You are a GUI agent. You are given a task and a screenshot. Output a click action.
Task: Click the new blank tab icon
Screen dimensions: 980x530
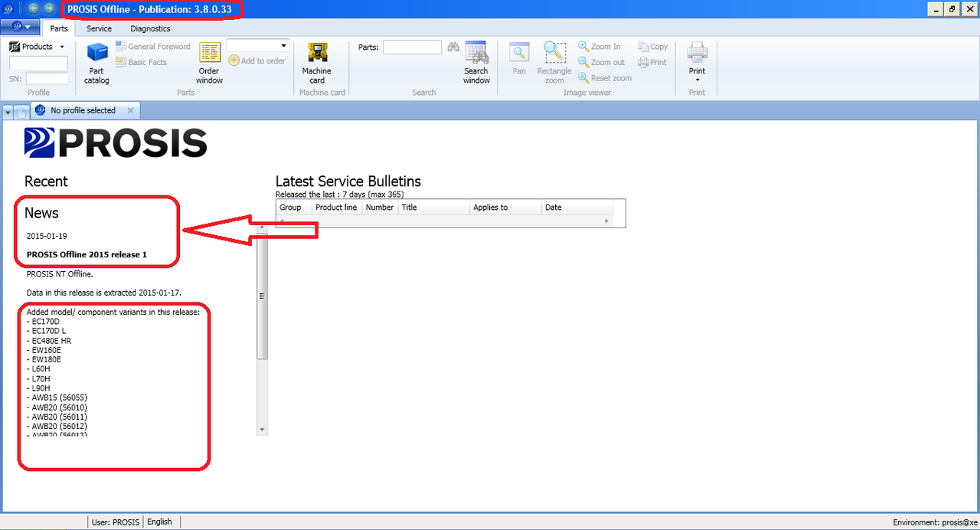(x=22, y=112)
